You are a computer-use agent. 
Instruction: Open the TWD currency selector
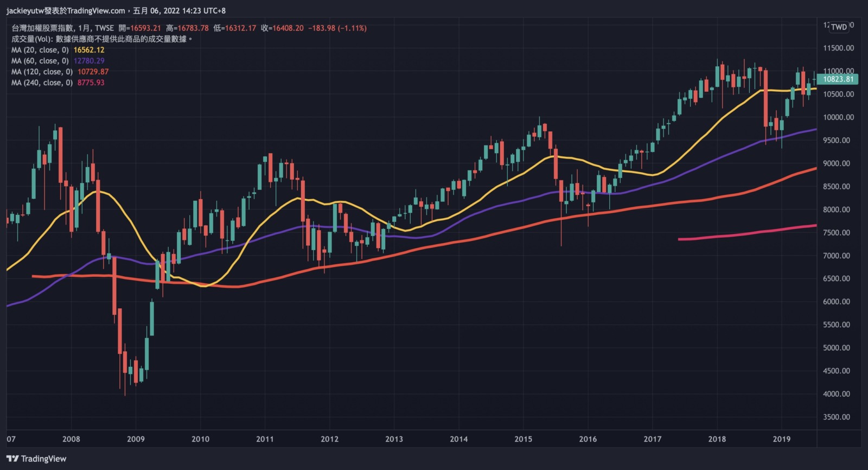839,27
